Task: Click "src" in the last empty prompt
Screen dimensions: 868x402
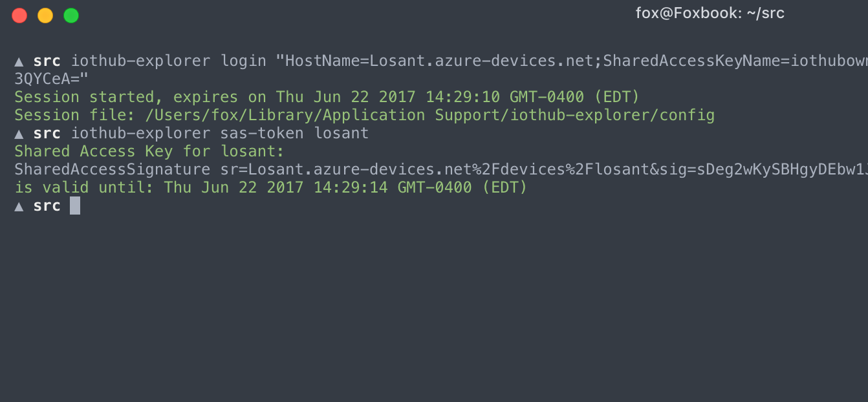Action: (47, 206)
